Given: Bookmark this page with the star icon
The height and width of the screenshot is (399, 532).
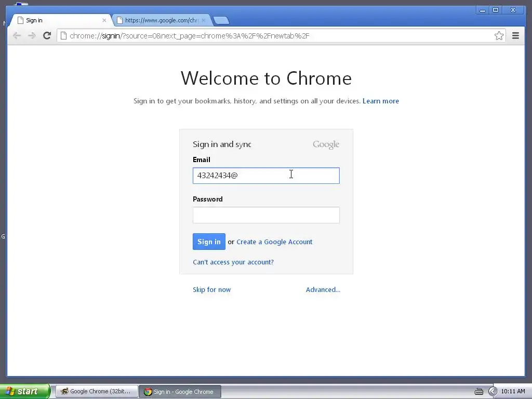Looking at the screenshot, I should click(499, 36).
